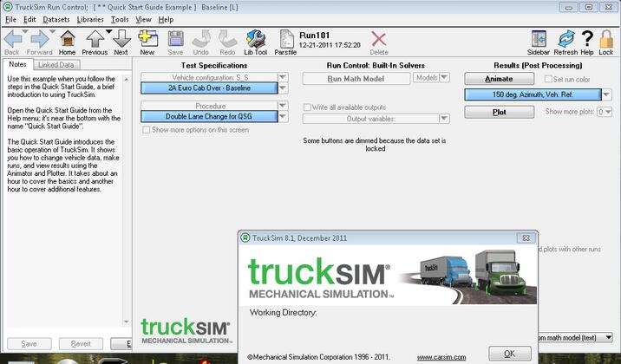Viewport: 621px width, 364px height.
Task: Switch to the Notes tab
Action: [18, 64]
